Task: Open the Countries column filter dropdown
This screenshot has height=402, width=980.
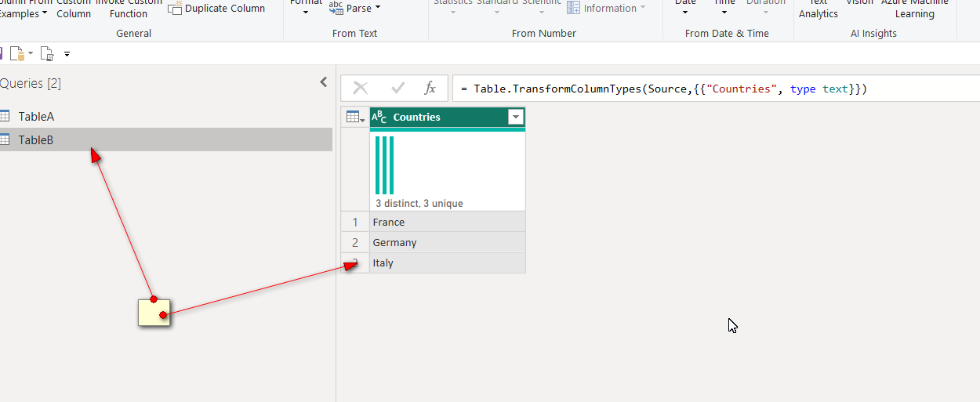Action: point(516,117)
